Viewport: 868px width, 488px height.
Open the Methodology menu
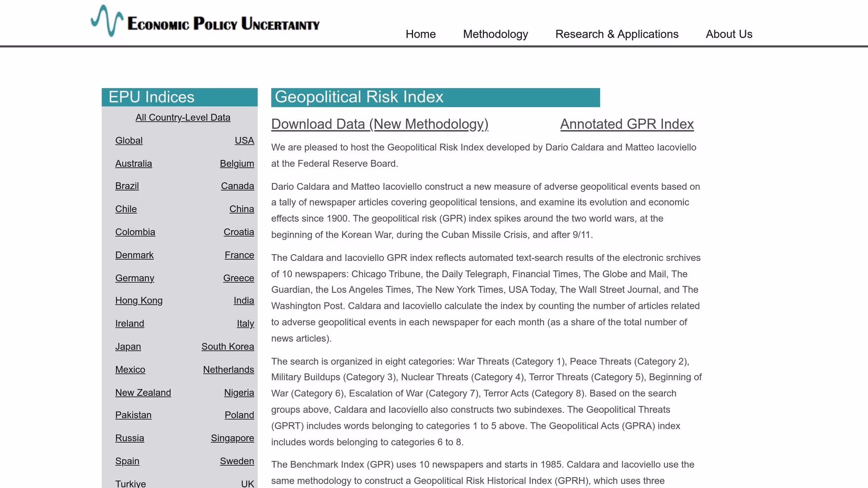coord(495,34)
